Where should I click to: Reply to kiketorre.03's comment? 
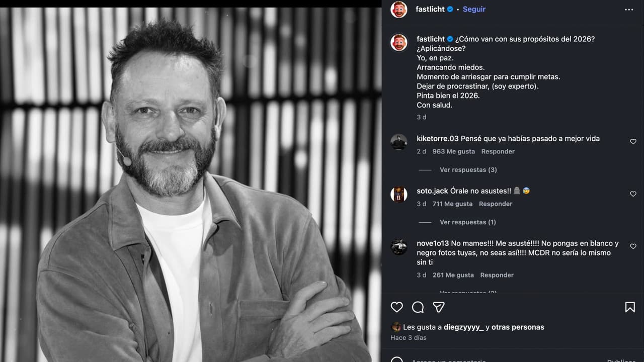[x=498, y=151]
